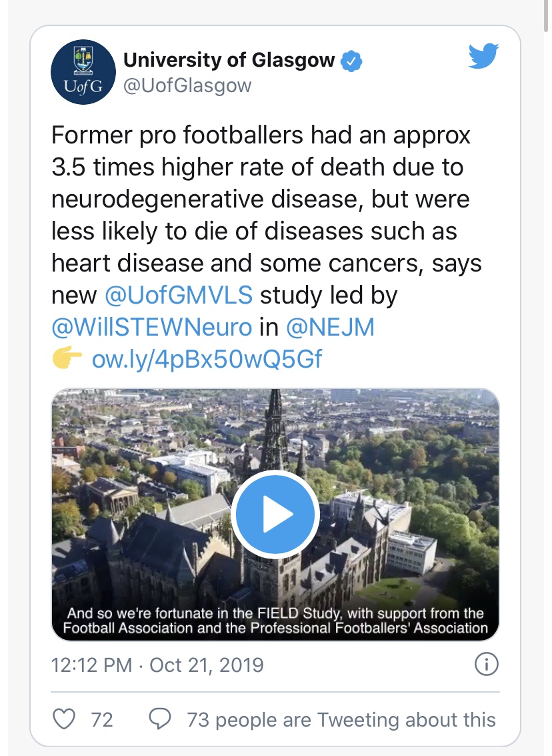Click the University of Glasgow display name
This screenshot has width=552, height=756.
229,61
